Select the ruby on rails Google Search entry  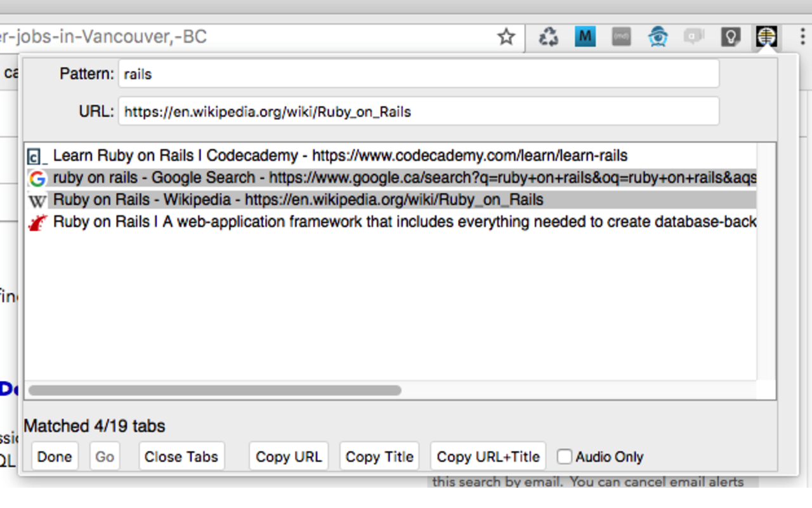point(403,178)
